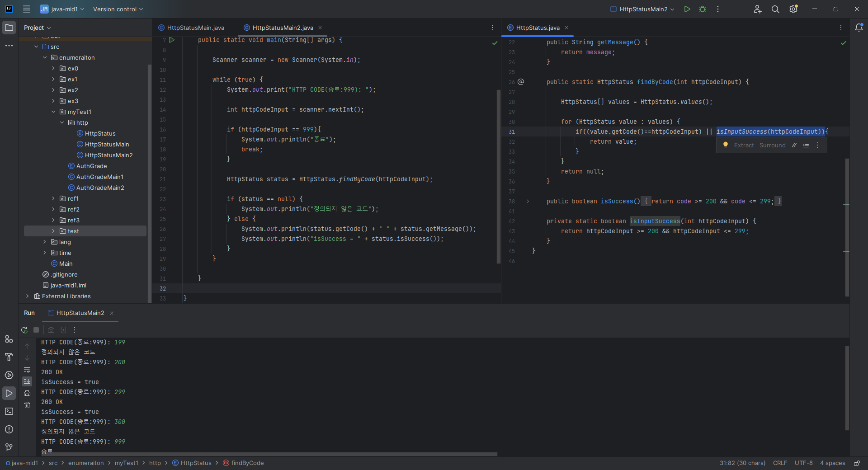The width and height of the screenshot is (868, 470).
Task: Toggle soft-wrap in the console
Action: pos(27,370)
